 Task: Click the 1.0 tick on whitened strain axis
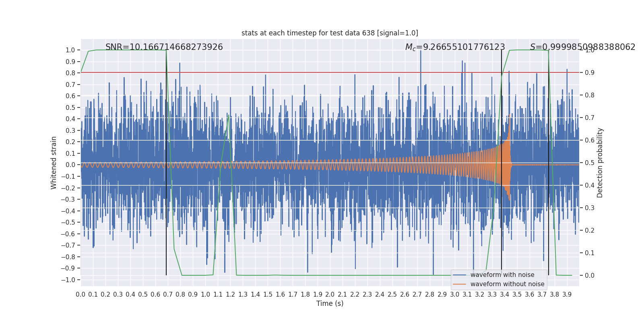(70, 50)
